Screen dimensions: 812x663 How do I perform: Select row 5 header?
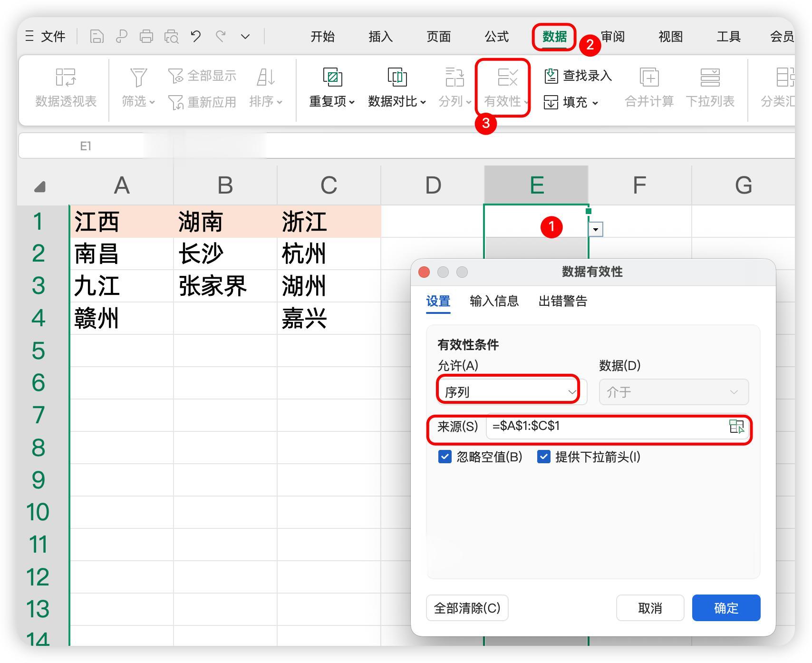click(39, 351)
